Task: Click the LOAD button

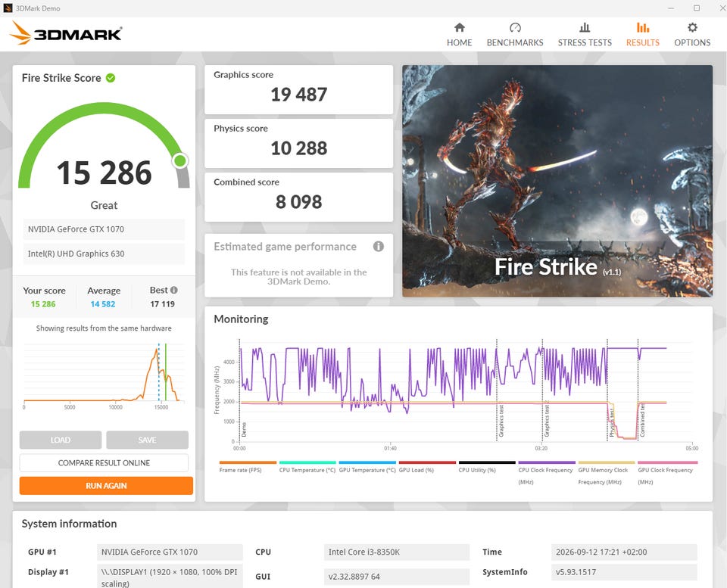Action: pos(61,440)
